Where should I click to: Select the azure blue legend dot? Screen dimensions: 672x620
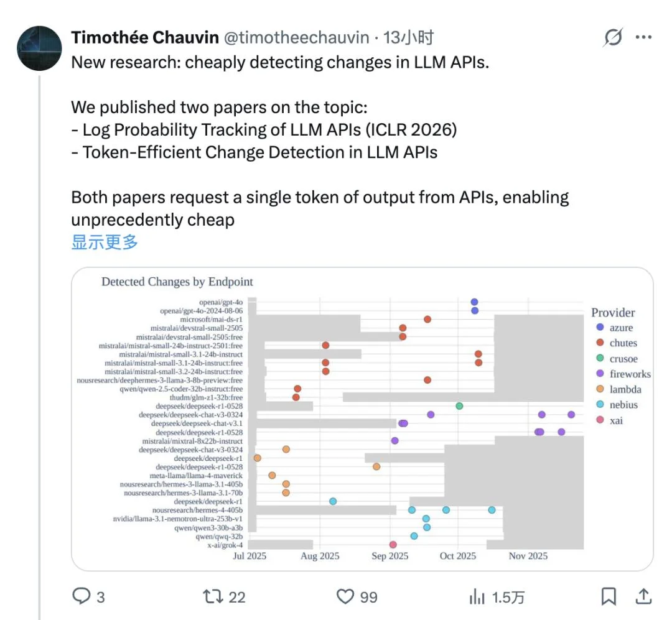(x=601, y=327)
